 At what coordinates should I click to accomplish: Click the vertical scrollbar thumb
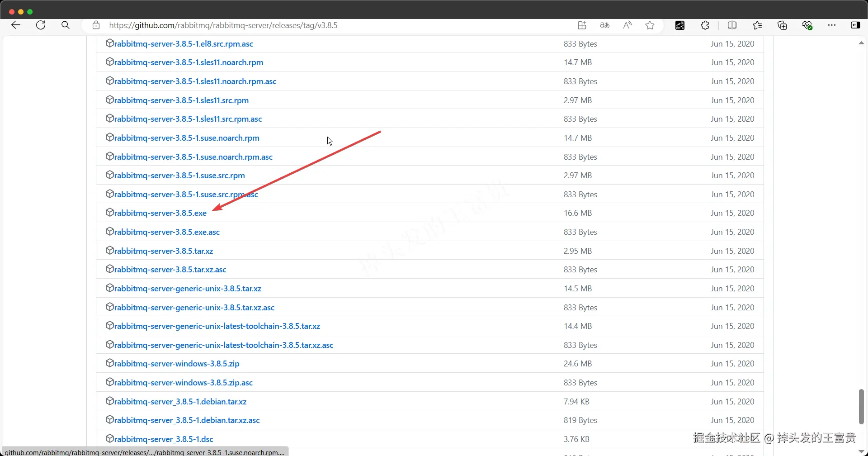(861, 406)
